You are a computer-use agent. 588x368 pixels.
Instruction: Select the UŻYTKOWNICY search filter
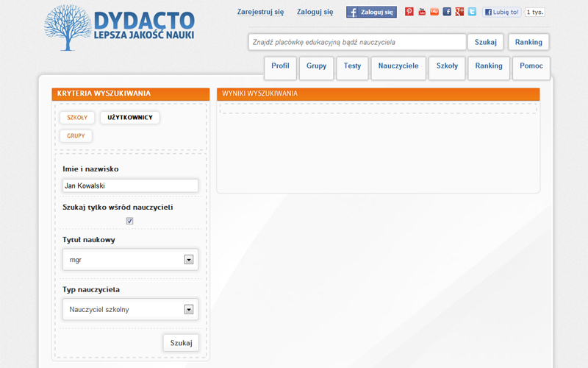click(130, 118)
